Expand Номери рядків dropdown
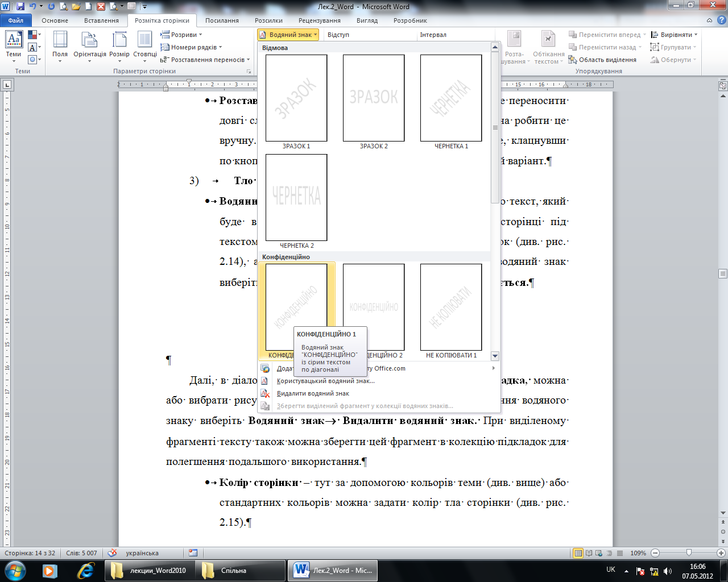Screen dimensions: 728x582 coord(192,47)
